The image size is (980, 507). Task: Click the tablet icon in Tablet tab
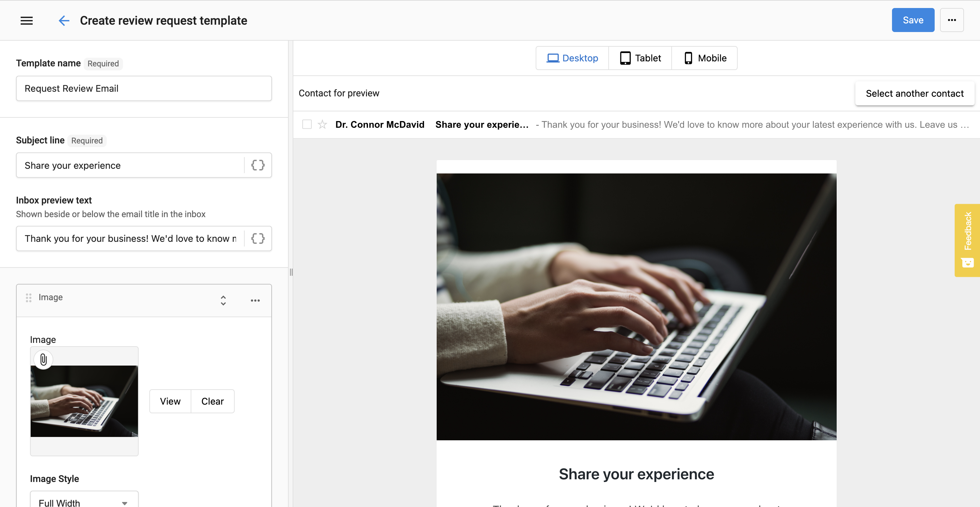pos(625,58)
